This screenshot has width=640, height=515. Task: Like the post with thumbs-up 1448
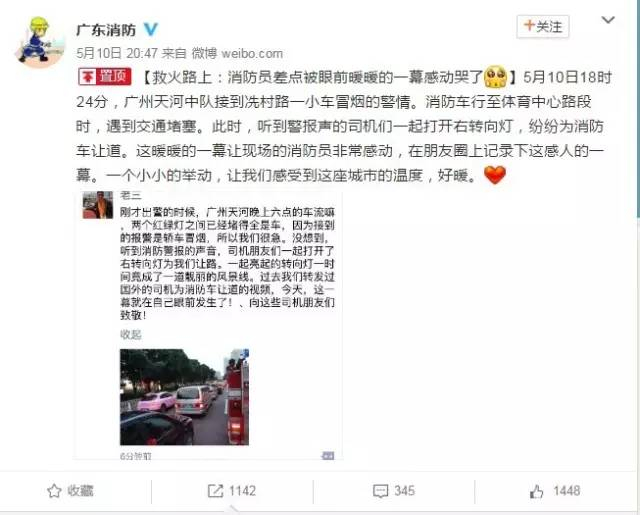click(x=555, y=491)
